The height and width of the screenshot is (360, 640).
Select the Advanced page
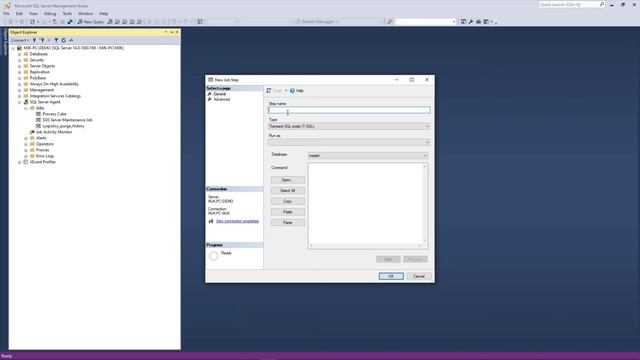point(221,99)
